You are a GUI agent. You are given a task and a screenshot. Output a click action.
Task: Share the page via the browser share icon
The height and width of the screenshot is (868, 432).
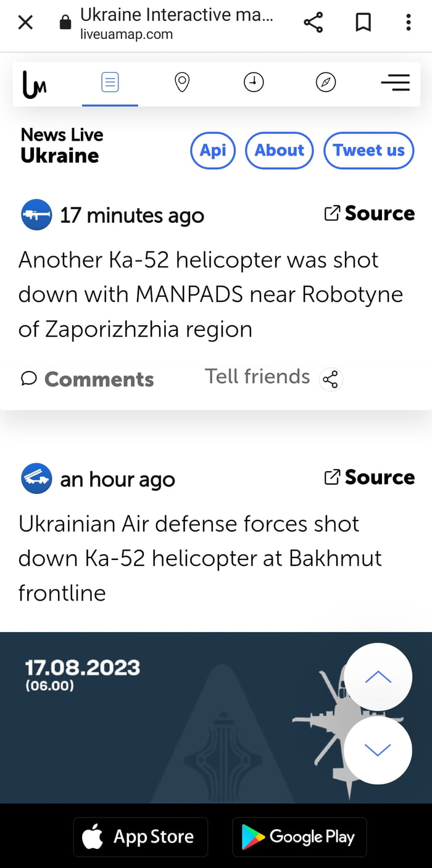(x=314, y=22)
